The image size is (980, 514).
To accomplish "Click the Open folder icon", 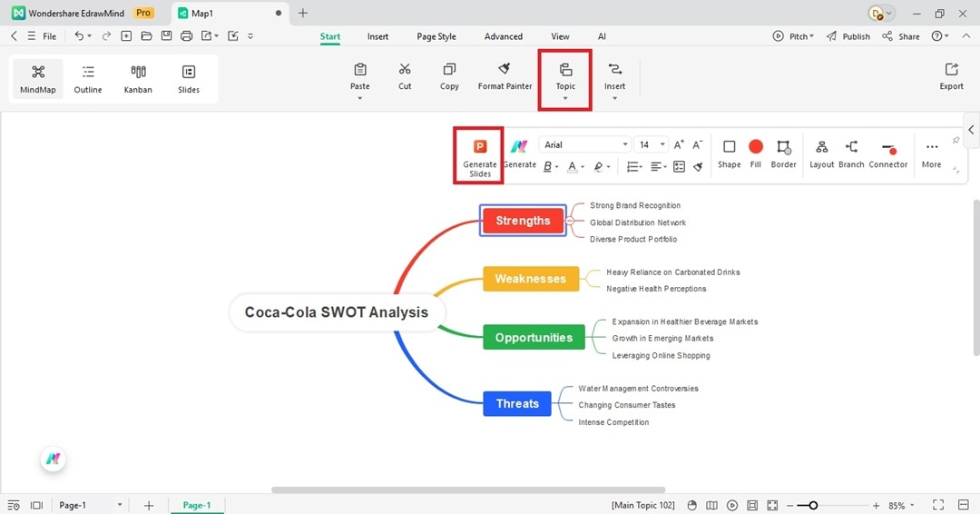I will [146, 36].
